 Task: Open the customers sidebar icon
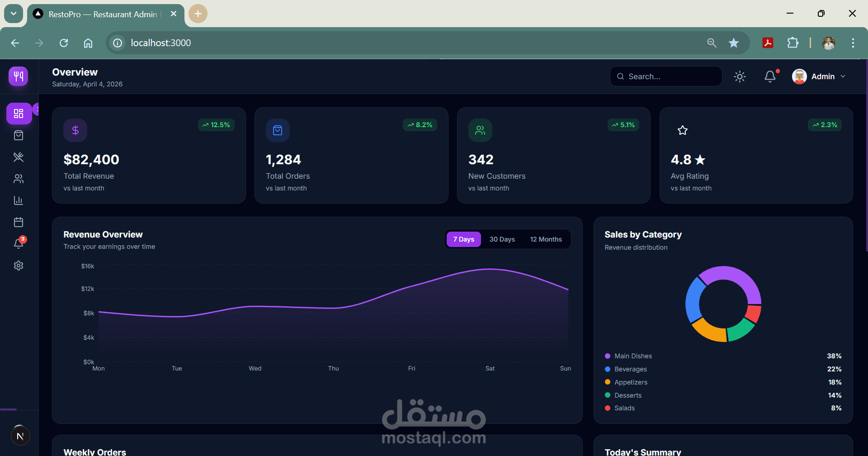[19, 179]
